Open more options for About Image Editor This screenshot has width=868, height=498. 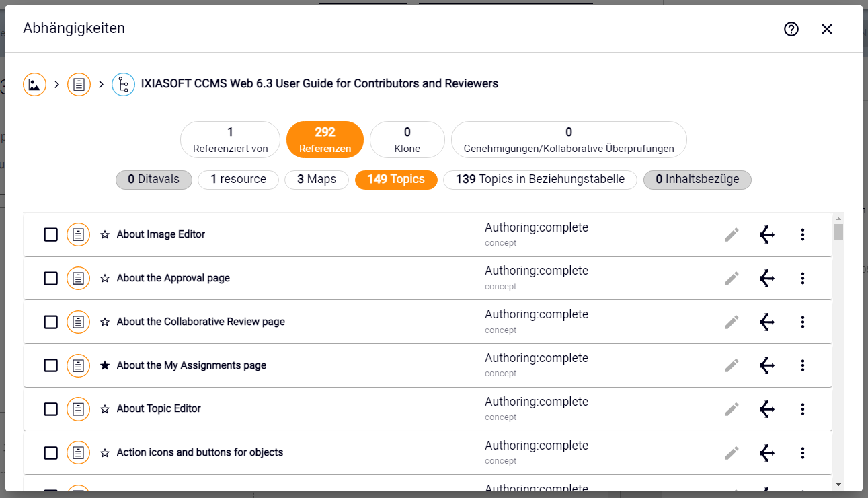(802, 235)
